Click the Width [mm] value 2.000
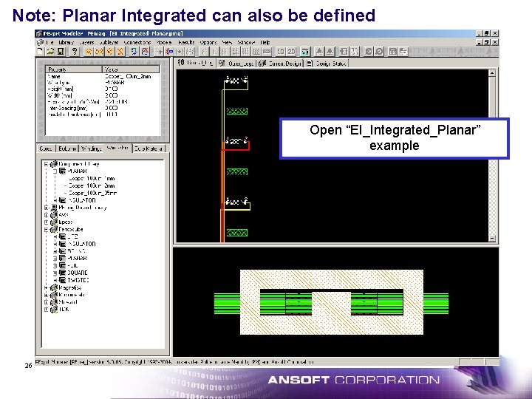This screenshot has width=532, height=399. click(112, 95)
